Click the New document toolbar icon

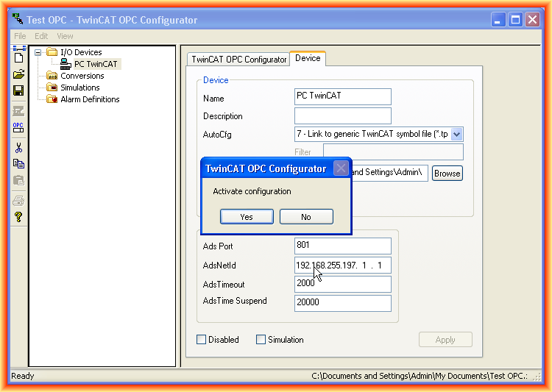(x=18, y=57)
